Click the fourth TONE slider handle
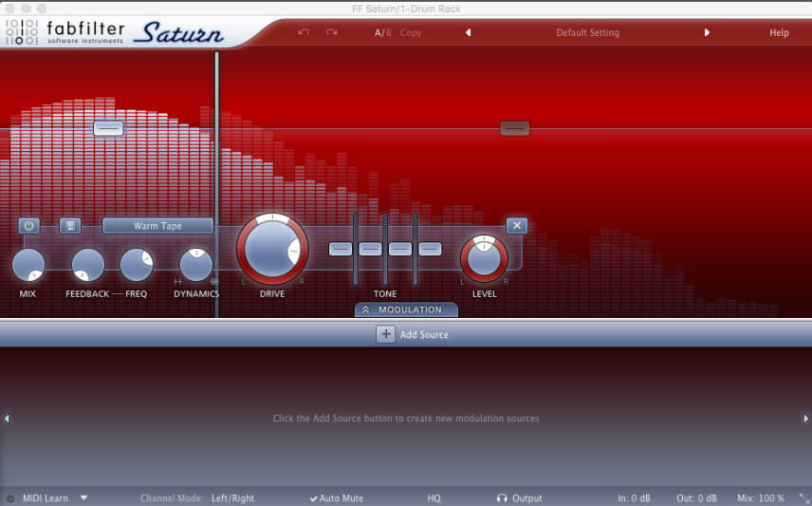The width and height of the screenshot is (812, 506). [x=430, y=249]
